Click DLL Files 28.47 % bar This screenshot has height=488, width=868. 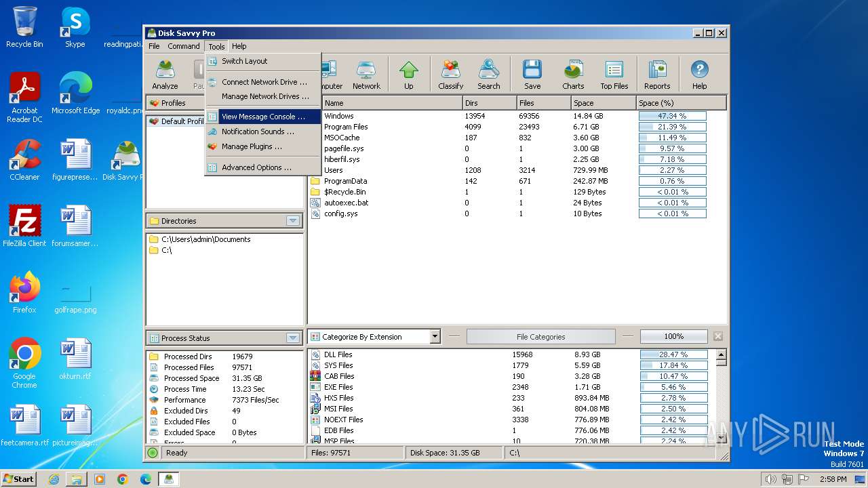click(x=673, y=354)
